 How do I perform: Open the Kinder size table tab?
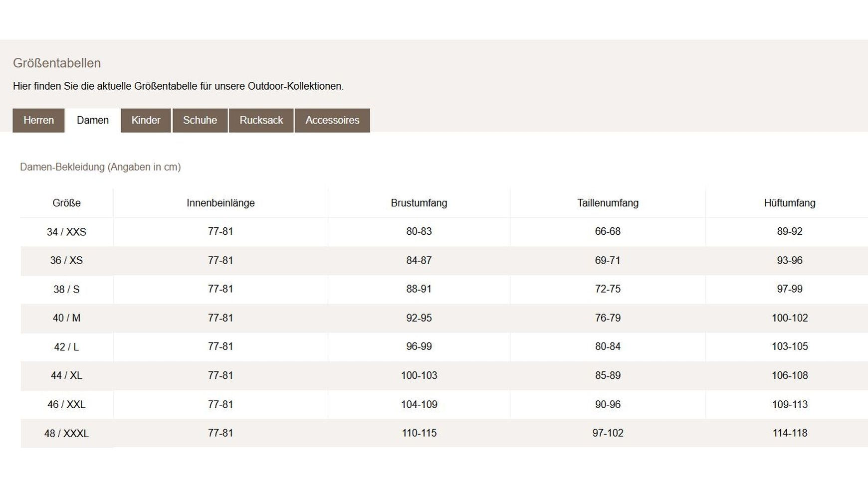click(x=146, y=120)
